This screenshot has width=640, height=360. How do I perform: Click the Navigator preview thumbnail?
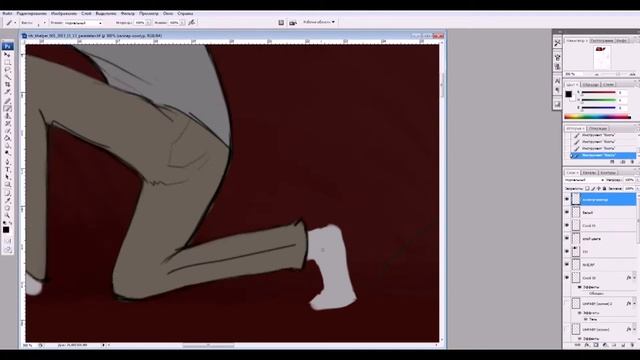602,58
